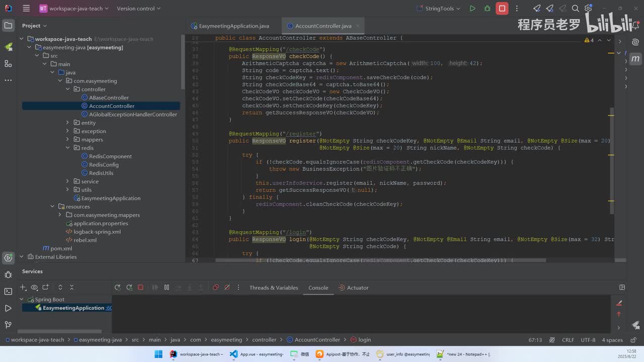
Task: Open RedisComponent file in project tree
Action: coord(110,156)
